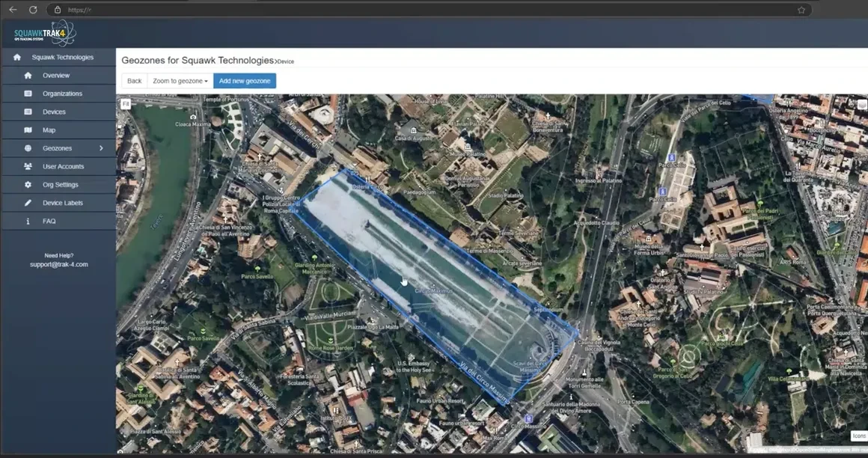This screenshot has width=868, height=458.
Task: Expand Geozones submenu chevron
Action: click(x=101, y=148)
